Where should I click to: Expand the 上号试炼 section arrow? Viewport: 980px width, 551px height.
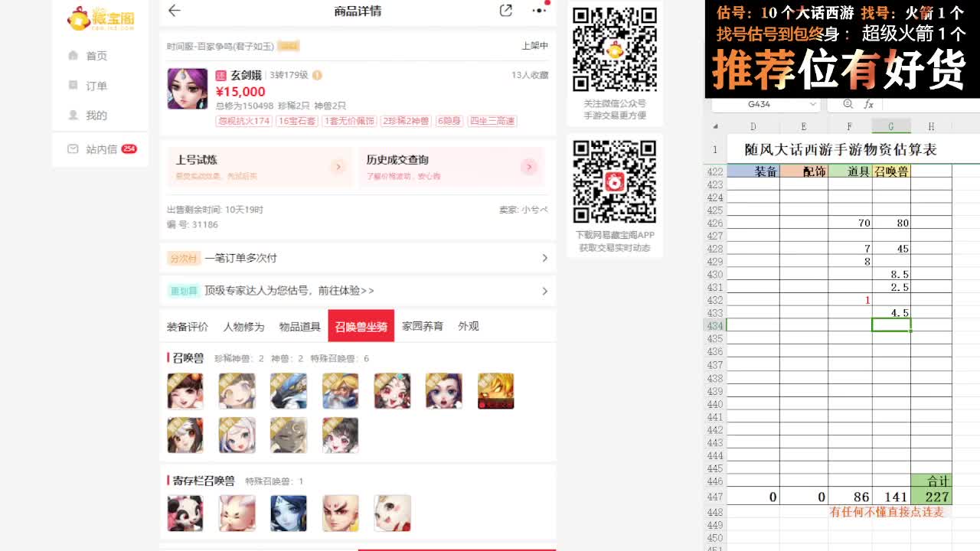coord(338,167)
